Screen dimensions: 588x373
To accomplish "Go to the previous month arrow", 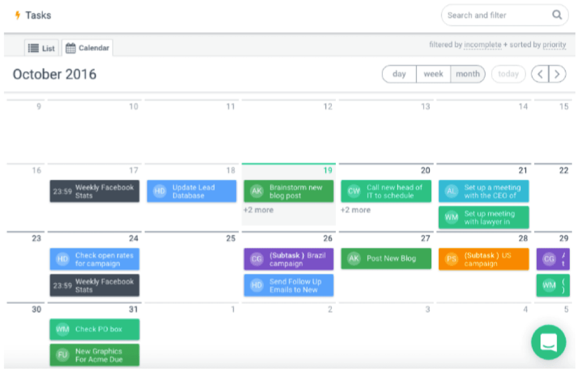I will (x=540, y=74).
